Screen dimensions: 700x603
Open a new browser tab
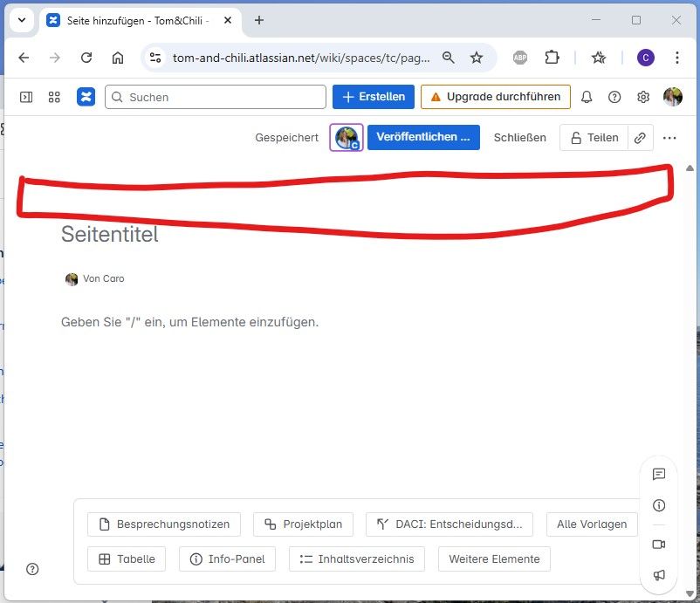259,20
